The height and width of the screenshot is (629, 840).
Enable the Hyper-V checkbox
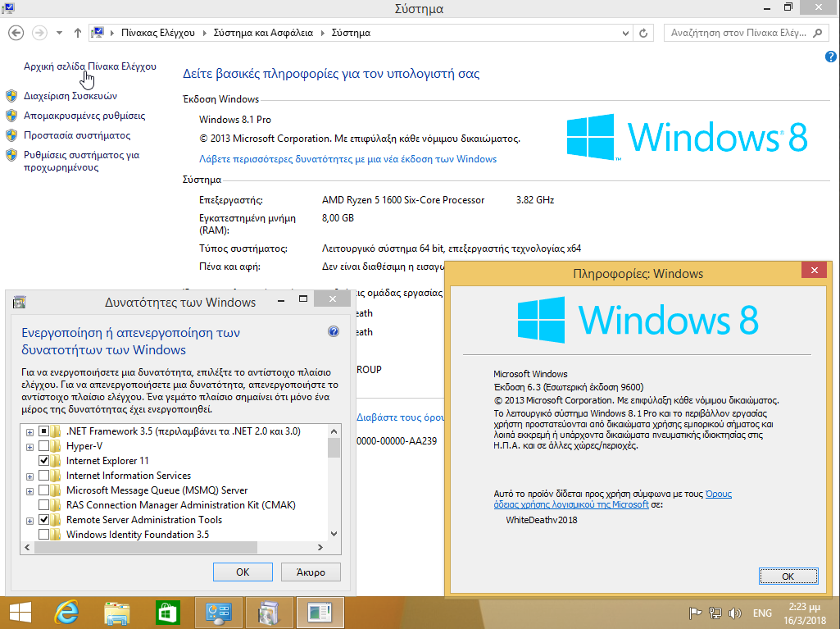(x=44, y=446)
